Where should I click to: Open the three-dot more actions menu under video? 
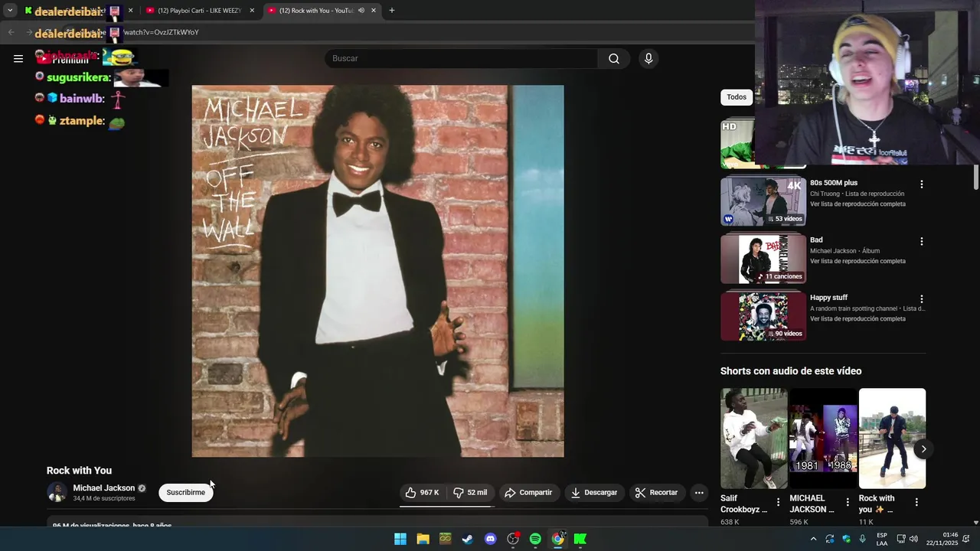699,493
